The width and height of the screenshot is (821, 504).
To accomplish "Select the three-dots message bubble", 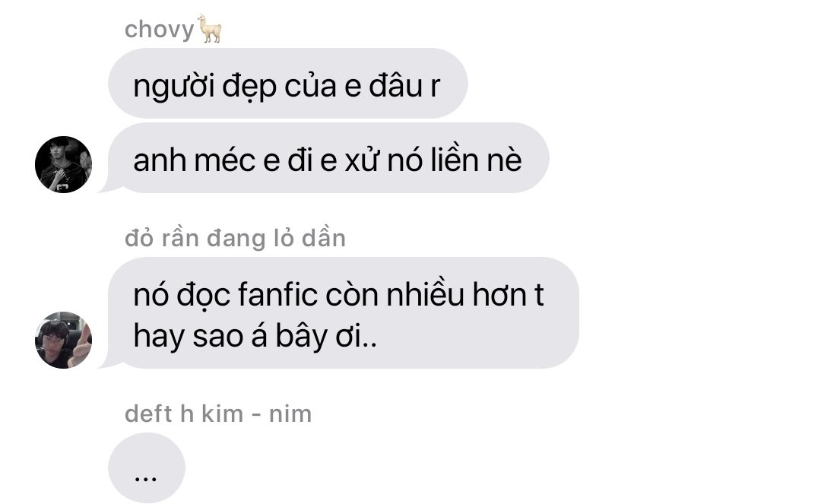I will pyautogui.click(x=147, y=468).
